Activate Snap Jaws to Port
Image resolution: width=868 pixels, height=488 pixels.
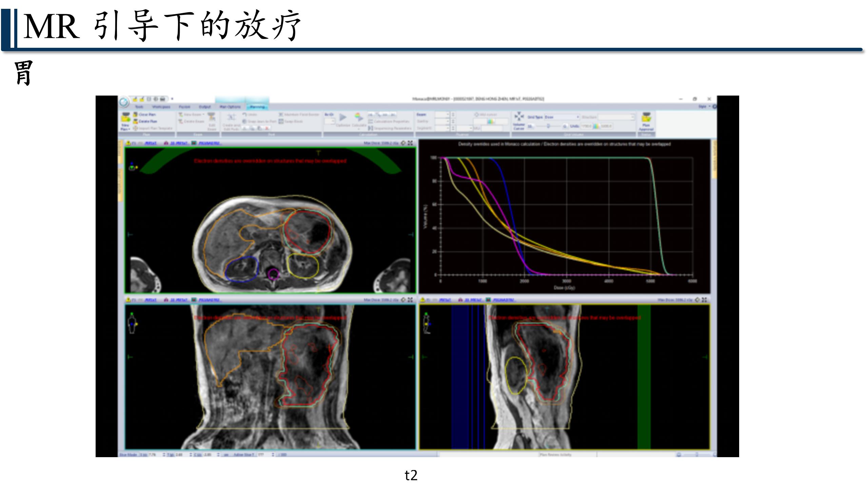259,121
